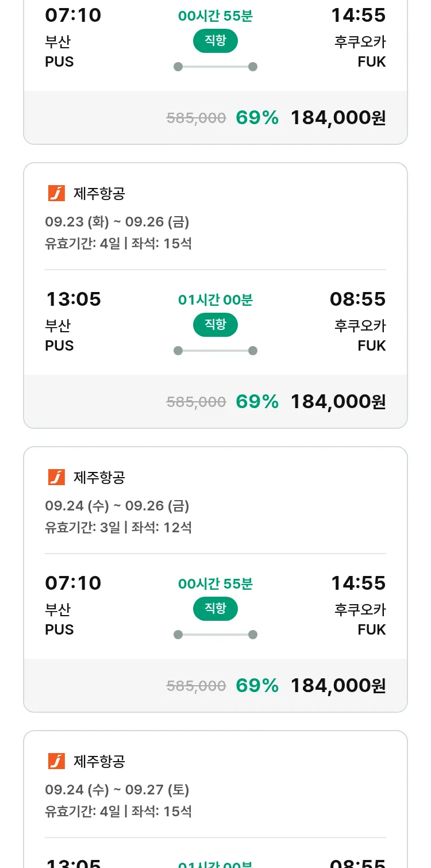This screenshot has width=431, height=868.
Task: Tap the 직항 badge in the 09.23–09.26 card
Action: 215,325
